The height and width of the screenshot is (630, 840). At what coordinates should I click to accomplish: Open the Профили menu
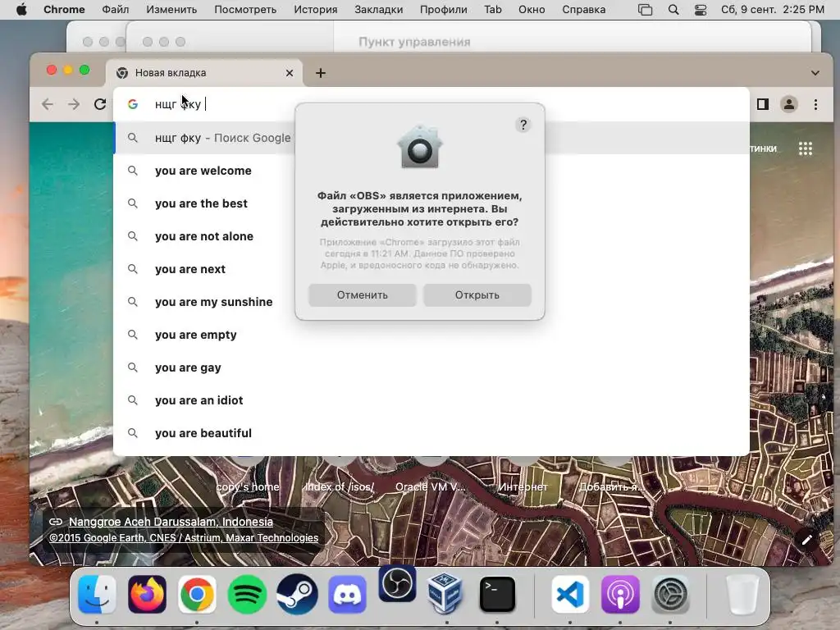click(444, 10)
